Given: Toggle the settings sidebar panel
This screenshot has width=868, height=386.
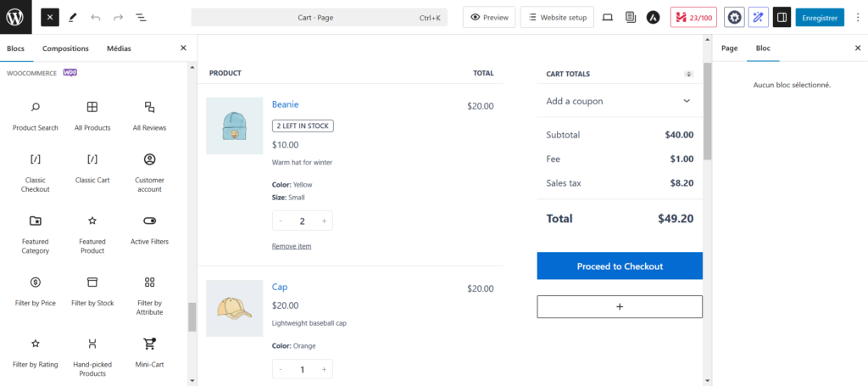Looking at the screenshot, I should (782, 17).
